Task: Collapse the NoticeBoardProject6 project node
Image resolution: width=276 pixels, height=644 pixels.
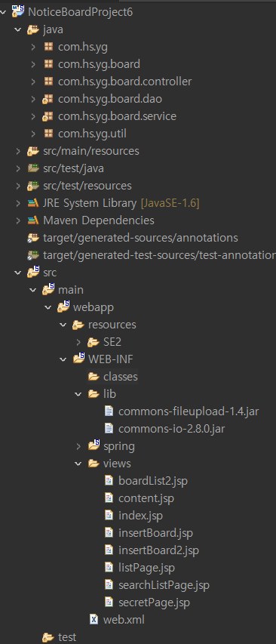Action: [x=3, y=12]
